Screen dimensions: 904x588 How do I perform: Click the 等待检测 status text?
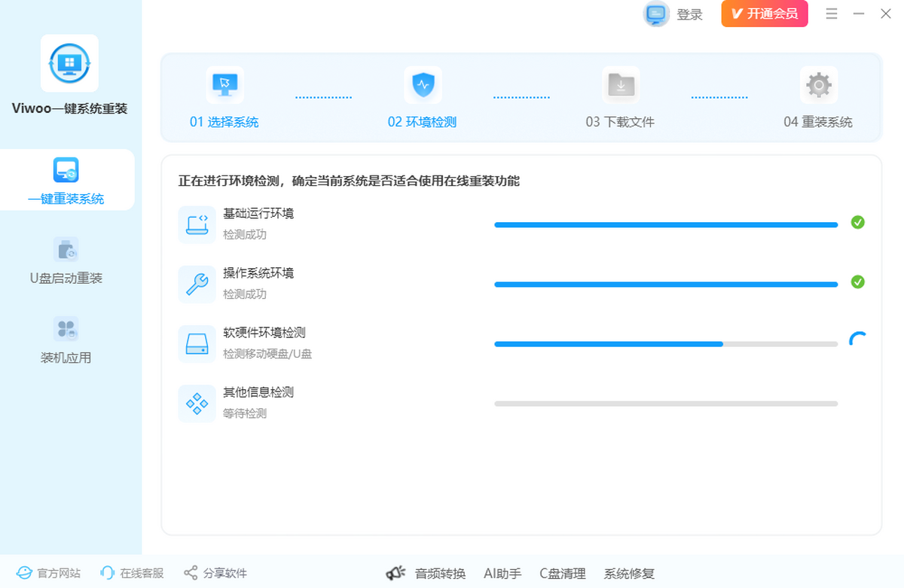pyautogui.click(x=245, y=413)
